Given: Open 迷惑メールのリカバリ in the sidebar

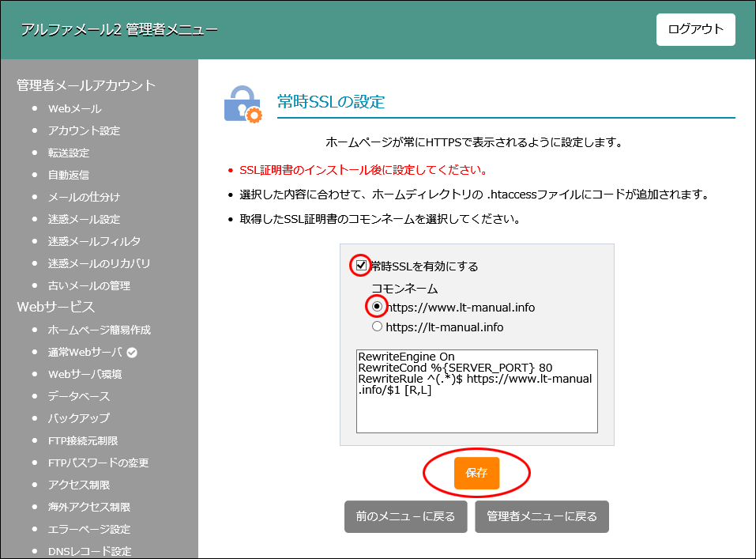Looking at the screenshot, I should coord(99,263).
